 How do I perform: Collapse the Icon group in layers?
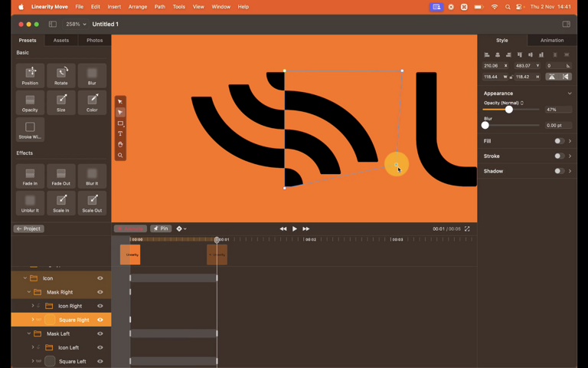point(24,278)
